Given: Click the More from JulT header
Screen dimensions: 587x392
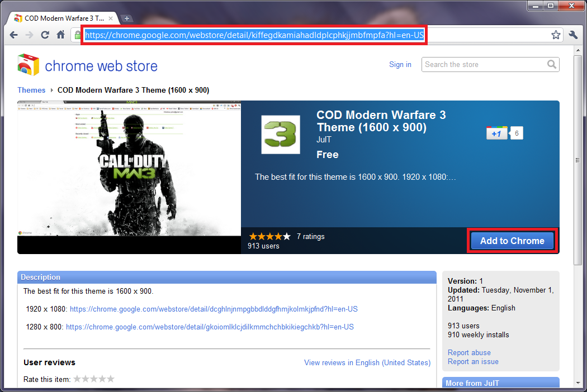Looking at the screenshot, I should [501, 383].
